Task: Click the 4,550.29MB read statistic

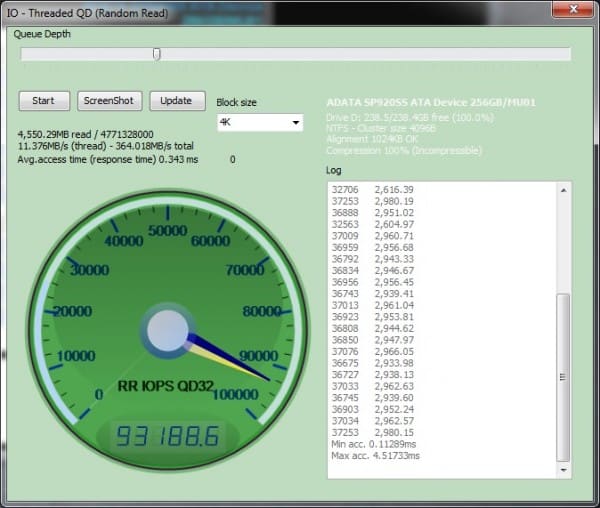Action: coord(85,134)
